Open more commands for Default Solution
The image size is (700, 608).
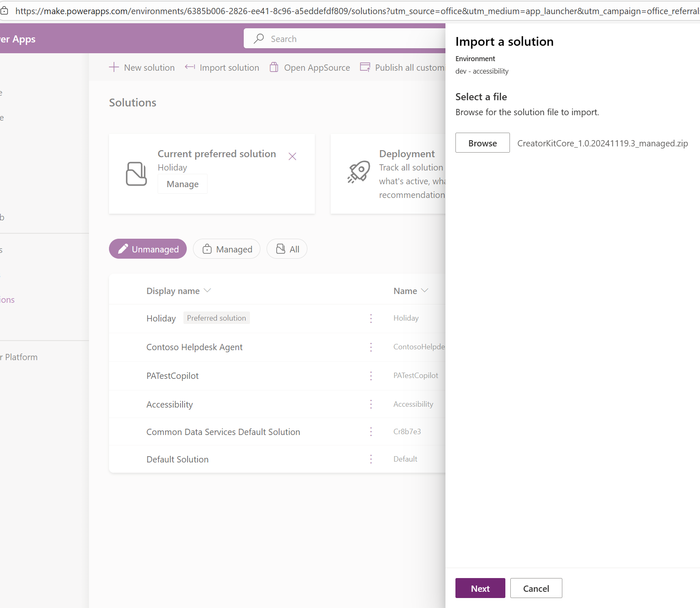(x=371, y=459)
